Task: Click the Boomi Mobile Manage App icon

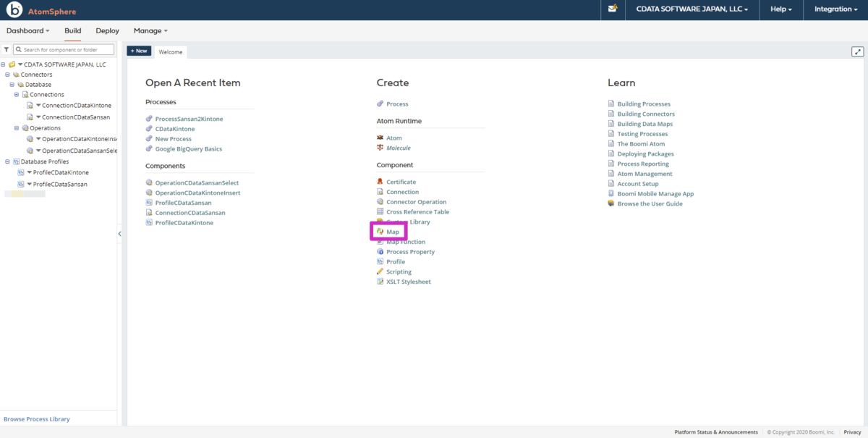Action: [611, 194]
